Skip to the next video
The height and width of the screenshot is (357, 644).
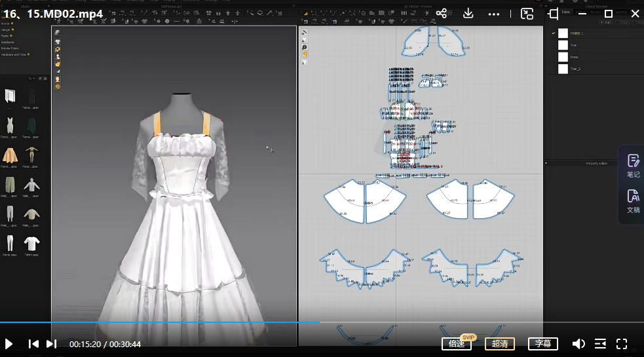pyautogui.click(x=51, y=344)
